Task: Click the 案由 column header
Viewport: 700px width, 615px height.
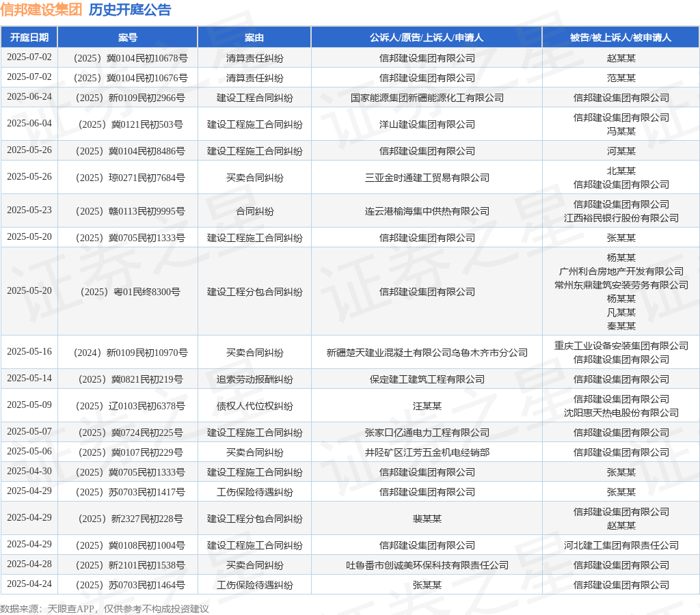Action: tap(254, 38)
